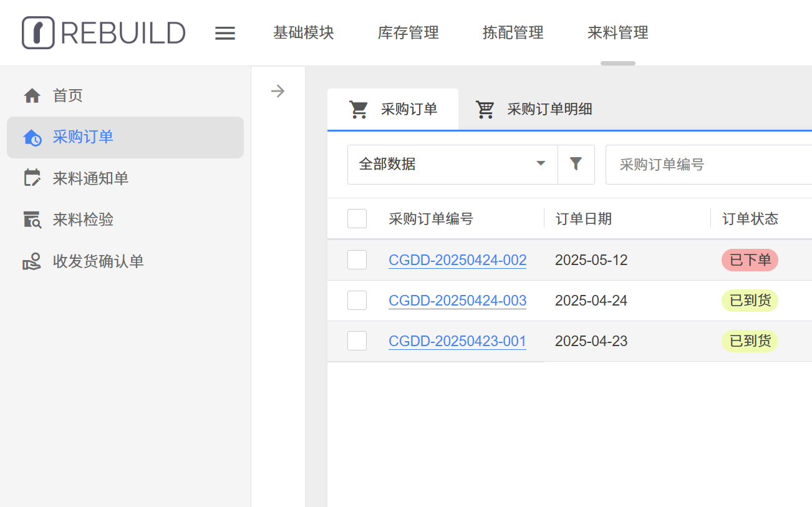Click the 来料检验 inspection icon
Viewport: 812px width, 507px height.
[32, 220]
